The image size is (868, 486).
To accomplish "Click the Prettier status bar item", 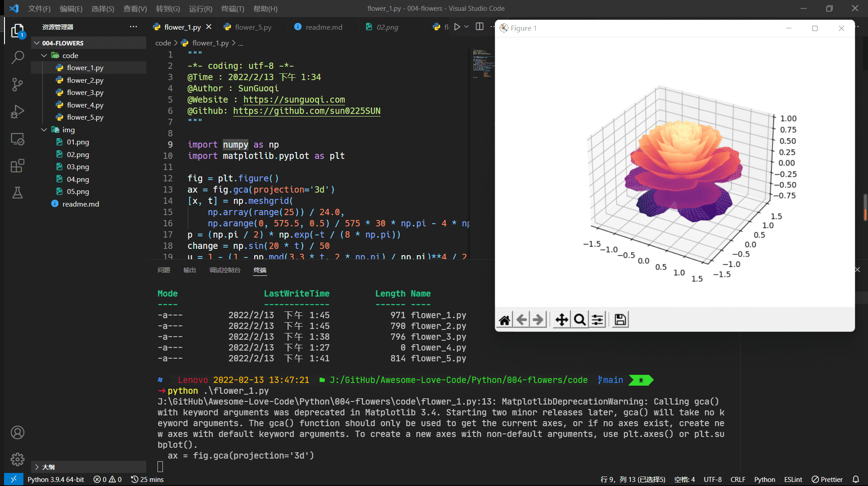I will (x=827, y=479).
